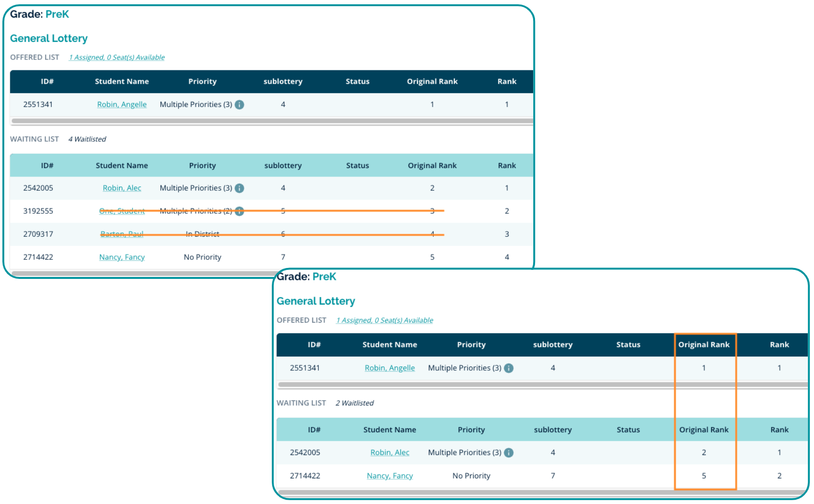The height and width of the screenshot is (504, 814).
Task: Click '1 Assigned, 0 Seat(s) Available' link above strikethrough panel's offered table
Action: click(x=117, y=58)
